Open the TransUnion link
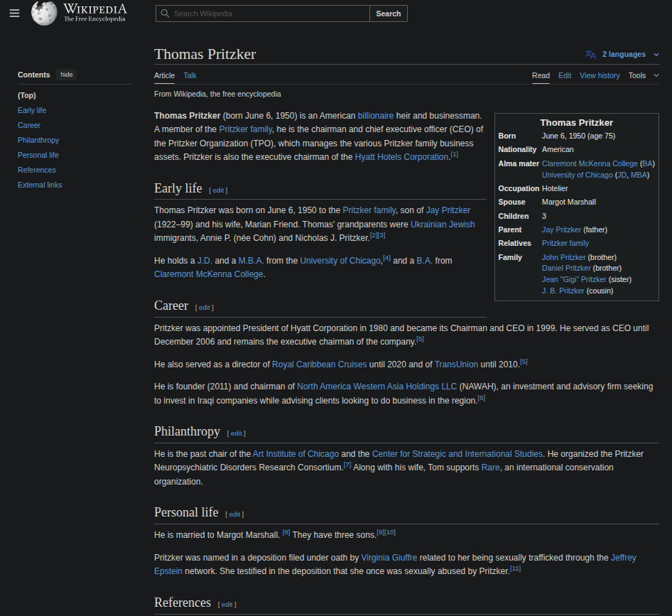 pyautogui.click(x=456, y=364)
